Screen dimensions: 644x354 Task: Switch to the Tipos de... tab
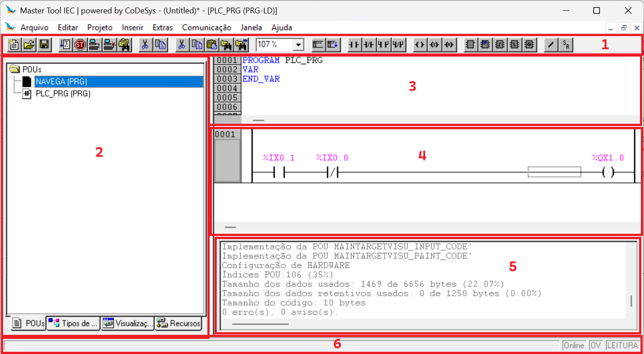73,323
